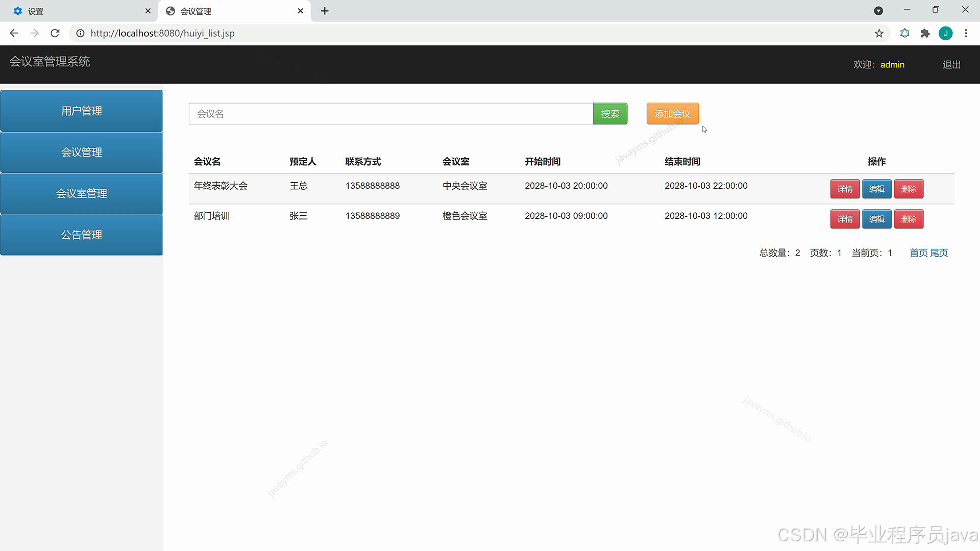The width and height of the screenshot is (980, 551).
Task: Click the 退出 logout link
Action: pyautogui.click(x=951, y=65)
